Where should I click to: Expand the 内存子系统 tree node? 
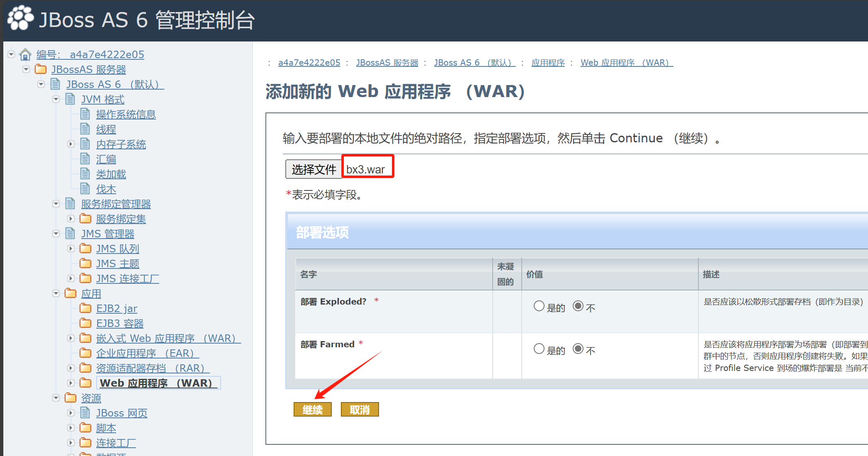tap(71, 144)
